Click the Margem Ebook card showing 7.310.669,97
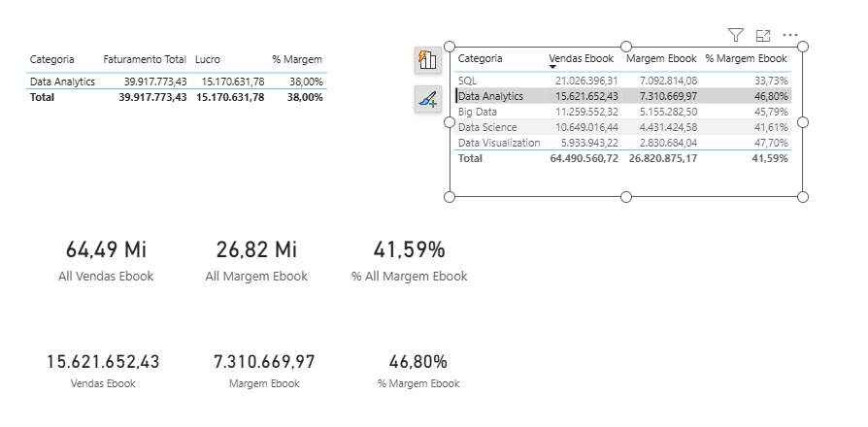 point(264,371)
